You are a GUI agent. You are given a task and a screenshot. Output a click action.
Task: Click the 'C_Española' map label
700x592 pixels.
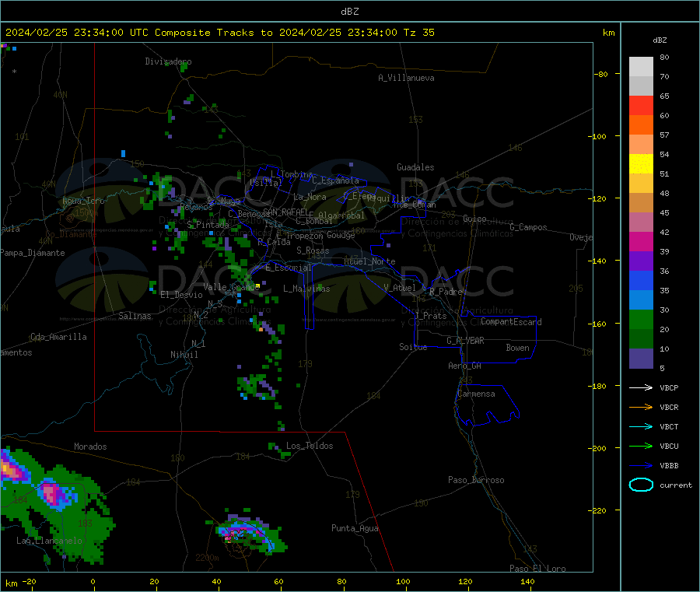pos(336,180)
